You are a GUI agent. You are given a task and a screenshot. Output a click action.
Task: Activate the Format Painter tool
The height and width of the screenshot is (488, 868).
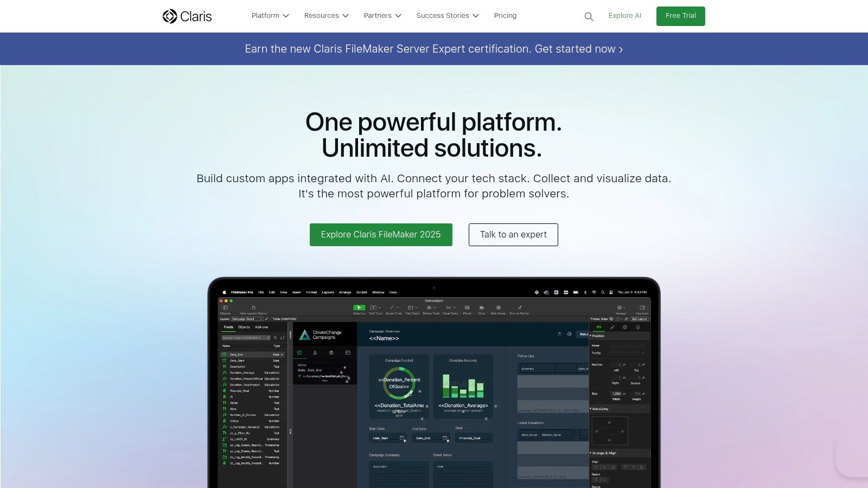[x=519, y=307]
